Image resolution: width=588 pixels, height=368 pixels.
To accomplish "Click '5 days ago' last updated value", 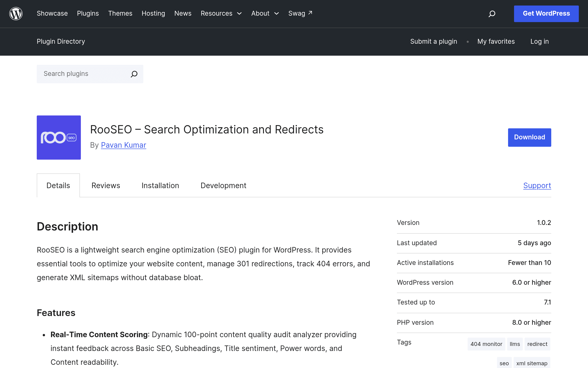I will [x=534, y=243].
